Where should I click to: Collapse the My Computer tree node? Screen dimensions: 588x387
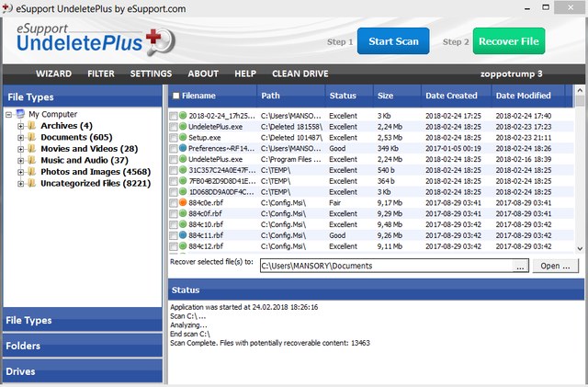click(8, 115)
